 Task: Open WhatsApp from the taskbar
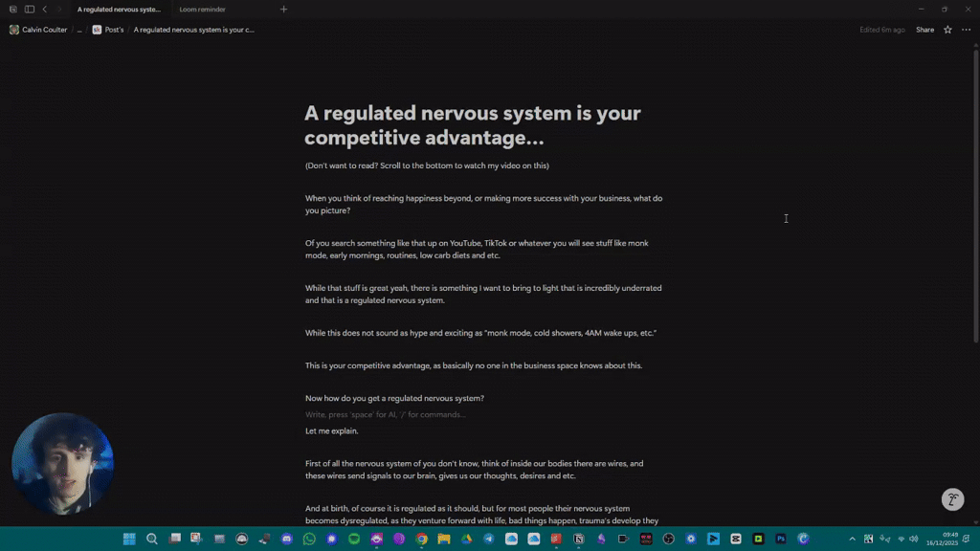pyautogui.click(x=308, y=539)
